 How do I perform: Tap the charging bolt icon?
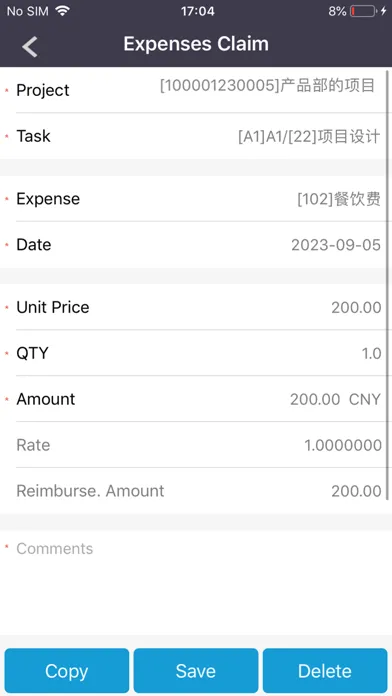384,11
